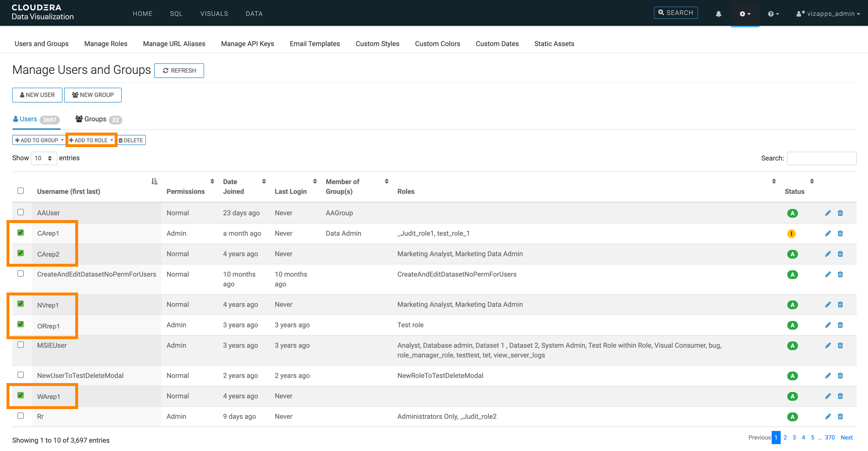Image resolution: width=868 pixels, height=451 pixels.
Task: Click edit pencil for MSIEUser row
Action: (x=827, y=345)
